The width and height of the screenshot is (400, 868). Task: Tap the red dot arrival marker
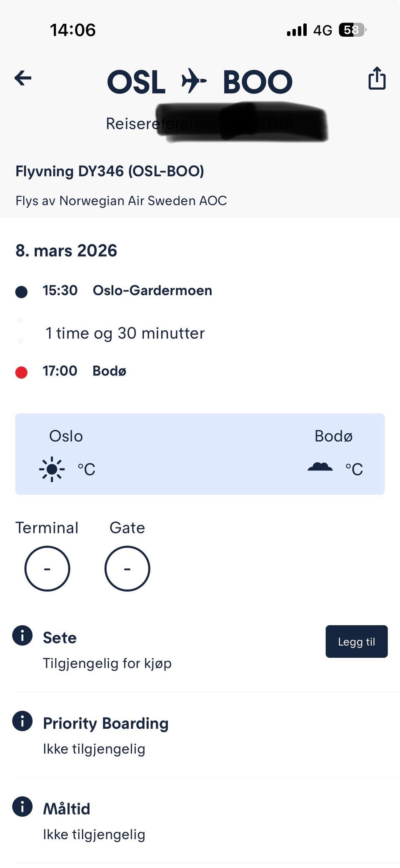click(x=21, y=372)
